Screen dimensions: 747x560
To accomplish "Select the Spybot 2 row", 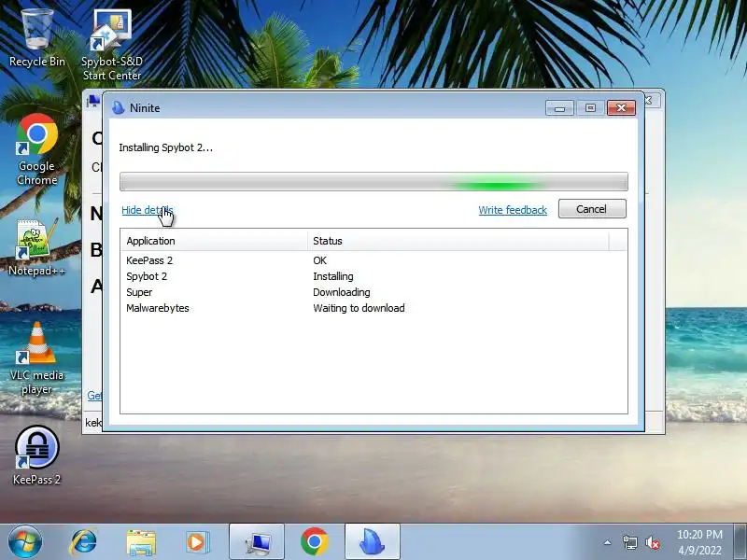I will coord(373,276).
